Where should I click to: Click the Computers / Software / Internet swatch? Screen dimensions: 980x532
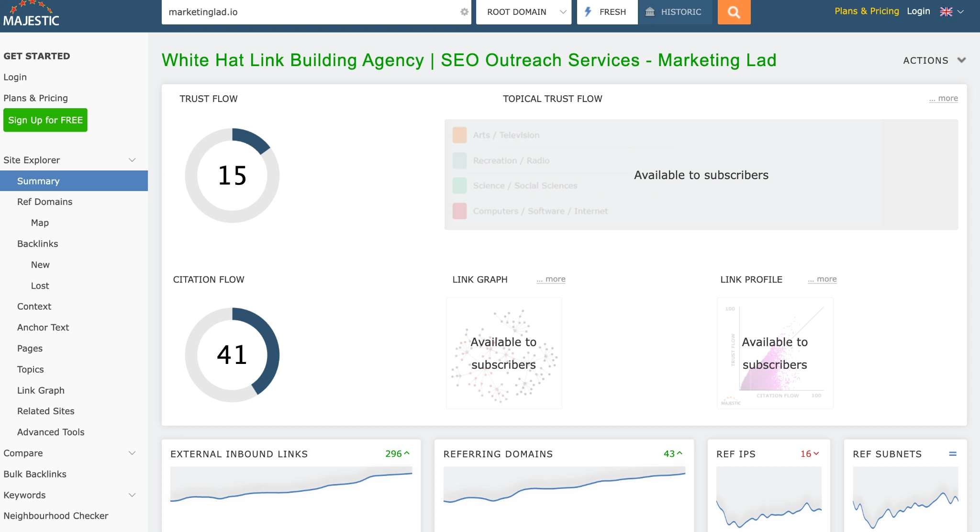[x=460, y=211]
